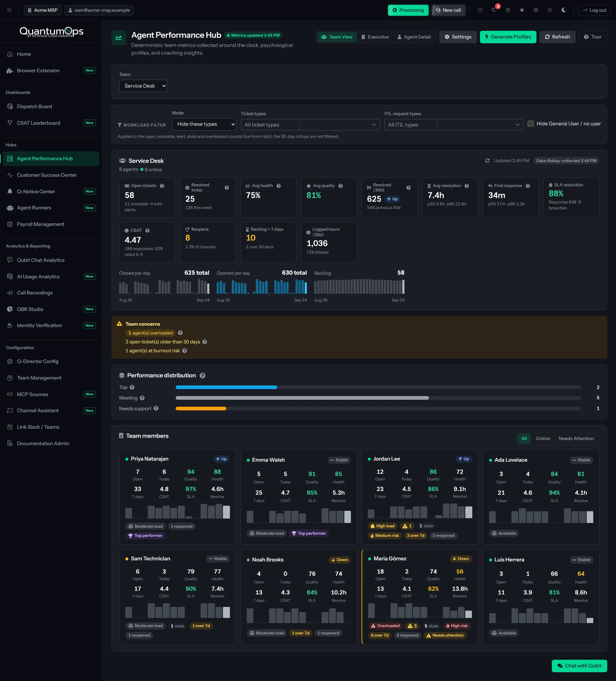This screenshot has height=681, width=616.
Task: Click the hamburger menu icon
Action: 9,10
